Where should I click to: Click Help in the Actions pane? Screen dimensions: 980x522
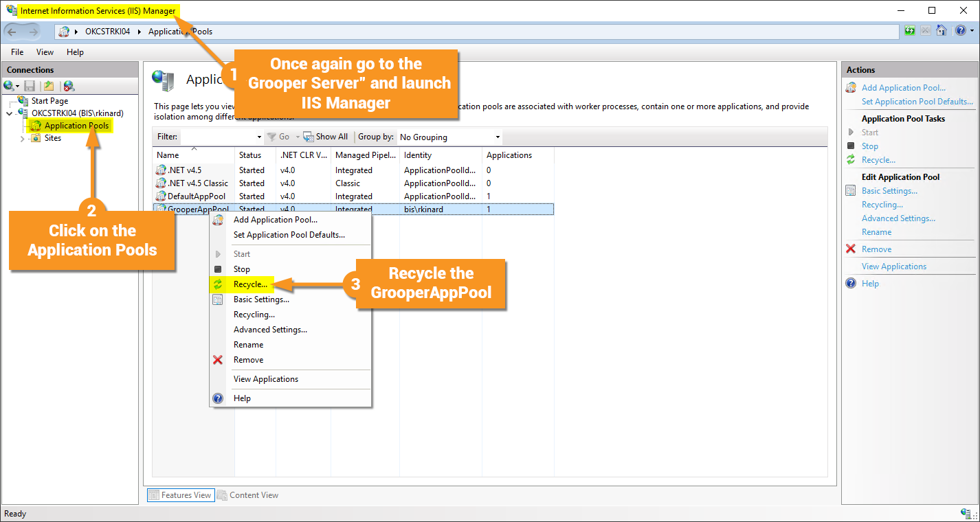coord(870,284)
